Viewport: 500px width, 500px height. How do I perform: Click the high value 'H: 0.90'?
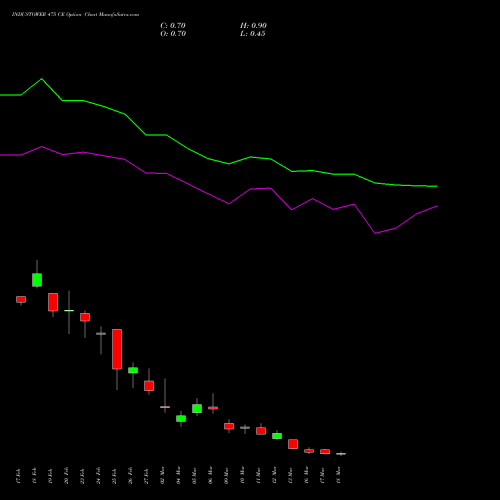[x=253, y=26]
